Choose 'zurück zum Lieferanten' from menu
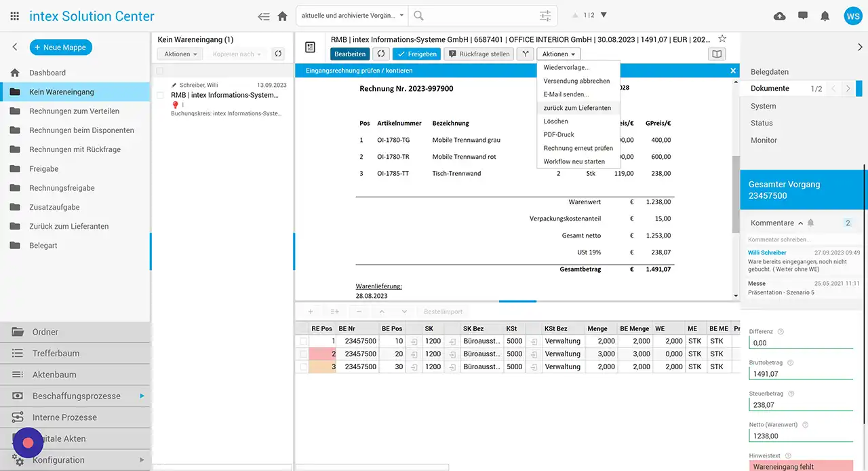868x471 pixels. click(x=577, y=108)
